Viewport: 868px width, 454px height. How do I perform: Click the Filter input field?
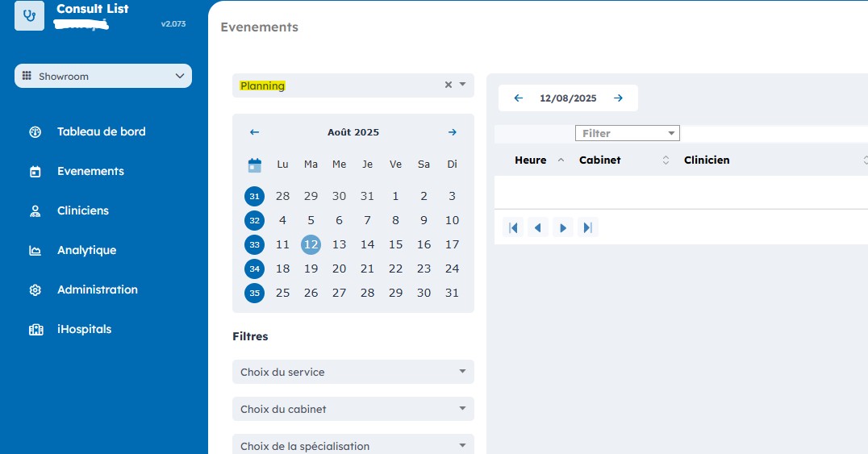tap(621, 133)
